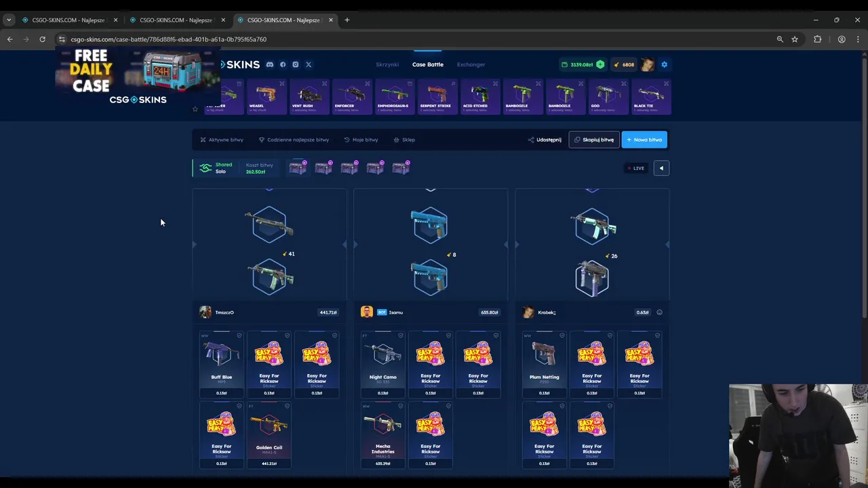The image size is (868, 488).
Task: Open the Black Tie live drop card
Action: tap(651, 96)
